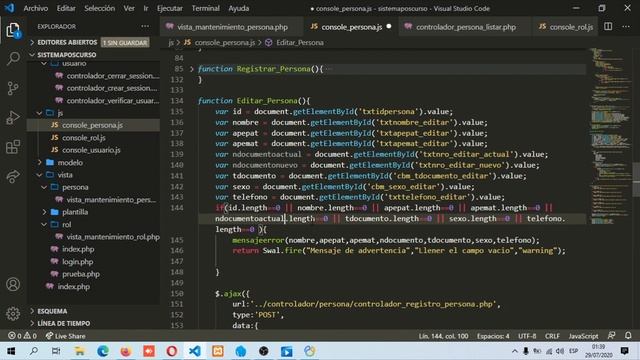The height and width of the screenshot is (360, 640).
Task: Open the Extensions view
Action: (13, 147)
